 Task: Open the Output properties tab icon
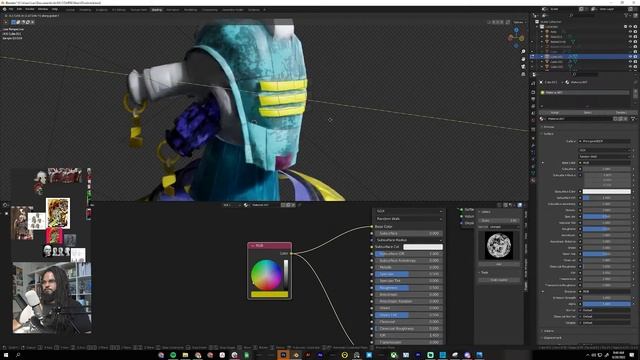tap(533, 99)
